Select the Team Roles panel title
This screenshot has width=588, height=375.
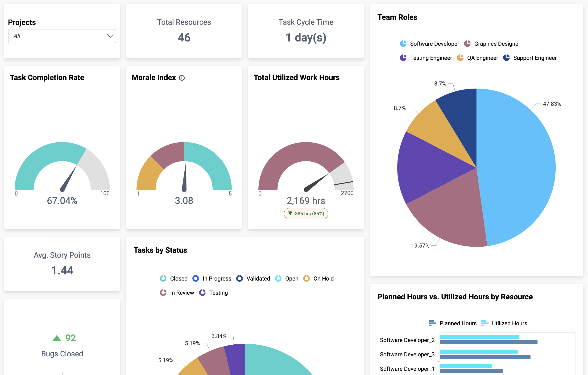point(397,17)
